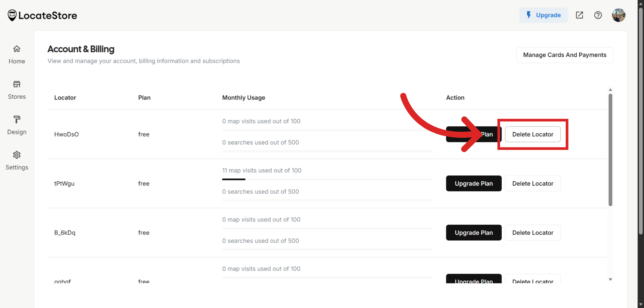Image resolution: width=644 pixels, height=308 pixels.
Task: Upgrade plan for qghqf locator
Action: coord(474,281)
